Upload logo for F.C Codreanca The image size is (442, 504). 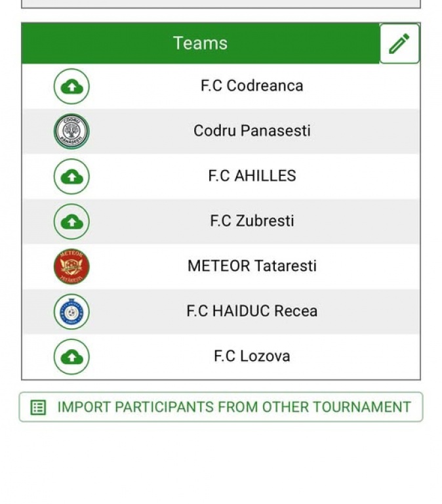tap(71, 87)
